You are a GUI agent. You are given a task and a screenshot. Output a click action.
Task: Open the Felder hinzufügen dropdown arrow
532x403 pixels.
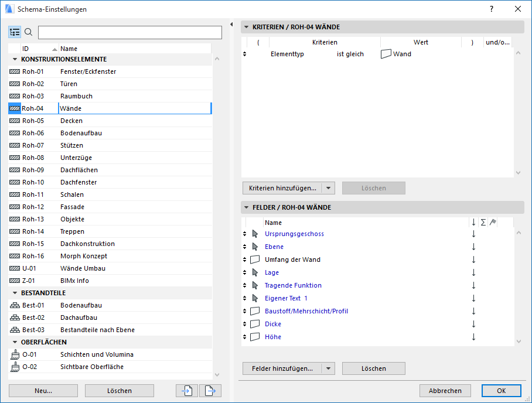pyautogui.click(x=329, y=368)
